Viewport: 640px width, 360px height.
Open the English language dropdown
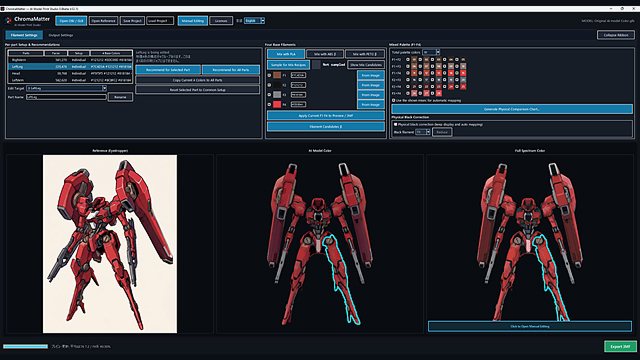coord(254,21)
